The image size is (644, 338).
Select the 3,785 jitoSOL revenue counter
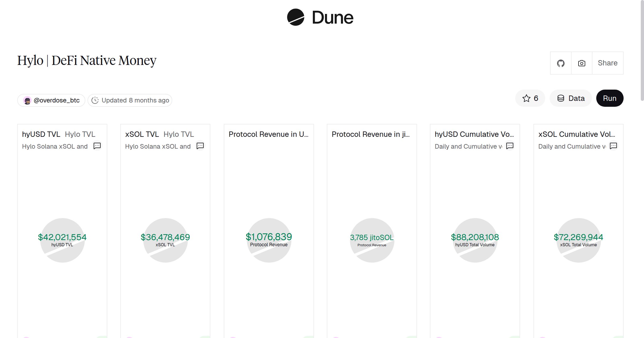[372, 237]
